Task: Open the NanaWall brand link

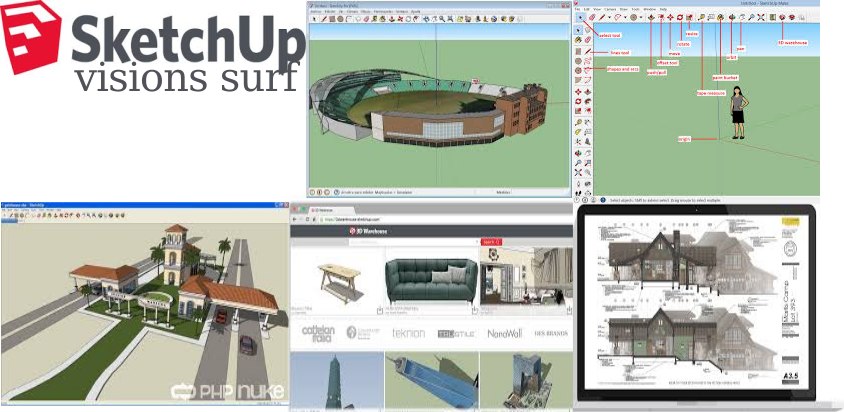Action: (505, 333)
